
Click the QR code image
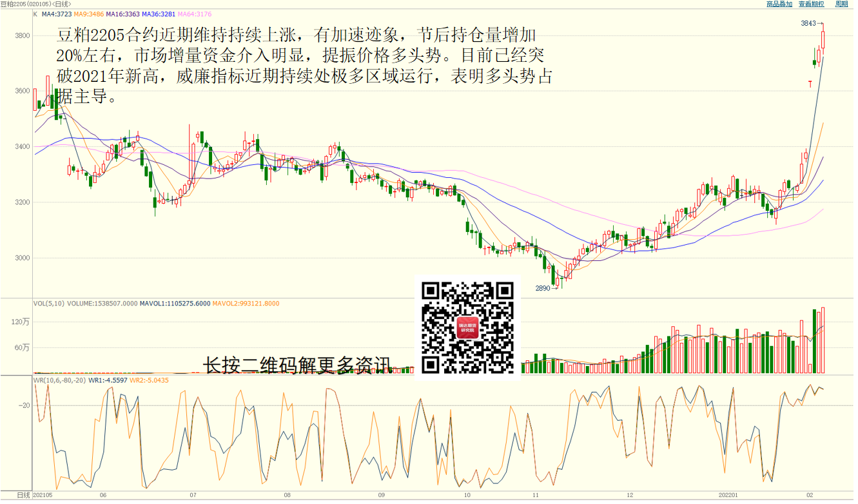click(x=467, y=328)
